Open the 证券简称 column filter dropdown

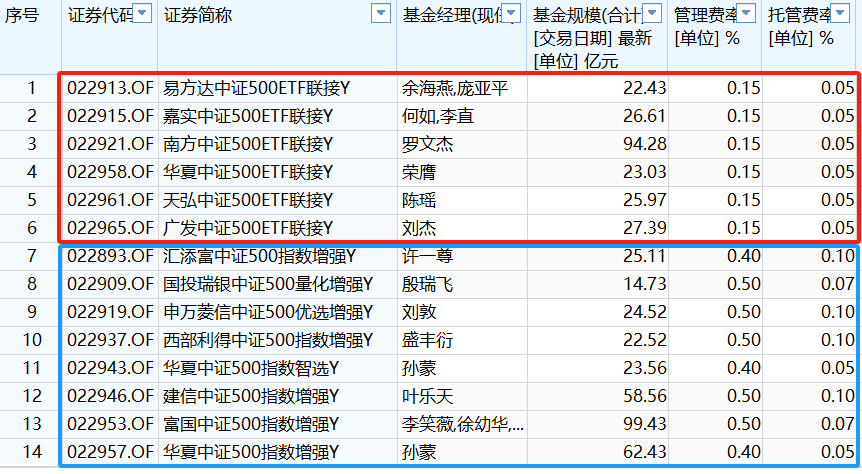[381, 13]
